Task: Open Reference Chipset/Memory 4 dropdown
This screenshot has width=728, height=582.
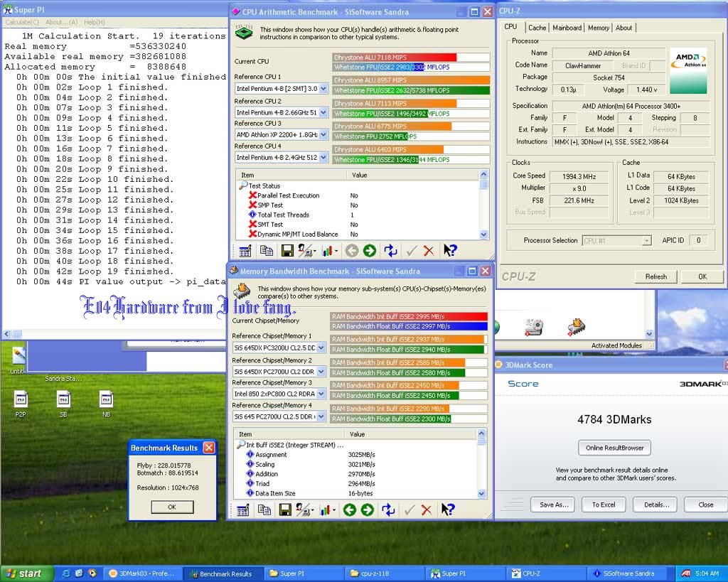Action: point(321,416)
